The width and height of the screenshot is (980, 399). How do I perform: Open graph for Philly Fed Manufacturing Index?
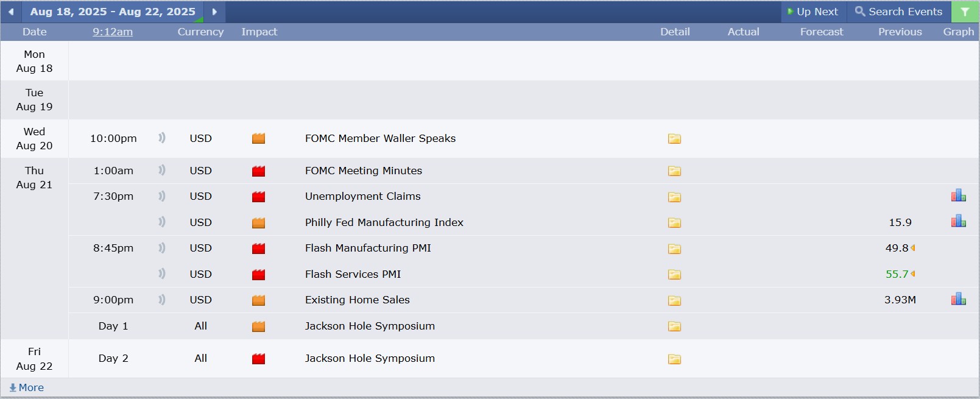tap(958, 221)
